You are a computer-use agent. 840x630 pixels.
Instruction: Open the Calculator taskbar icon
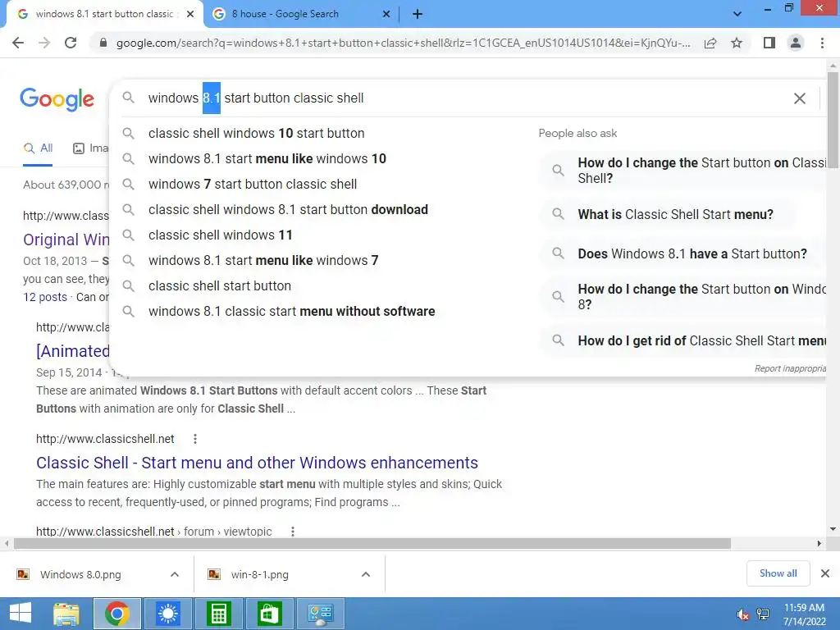(218, 614)
